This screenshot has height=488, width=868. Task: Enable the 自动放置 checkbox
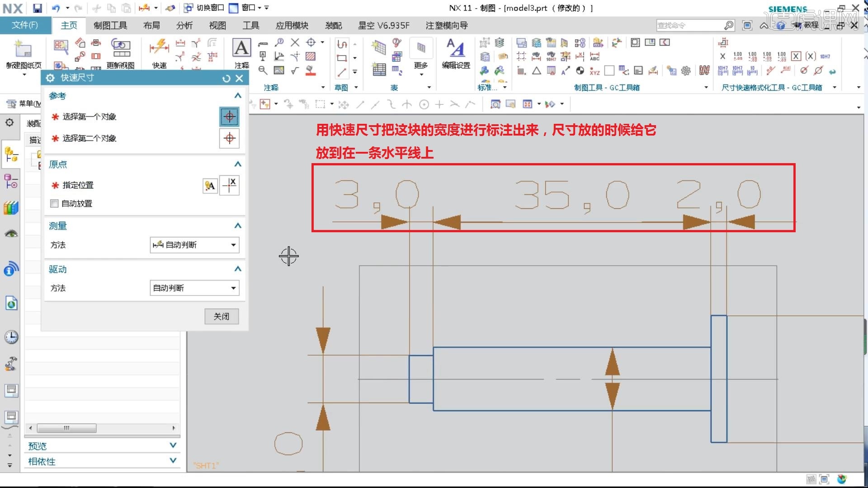pos(55,204)
